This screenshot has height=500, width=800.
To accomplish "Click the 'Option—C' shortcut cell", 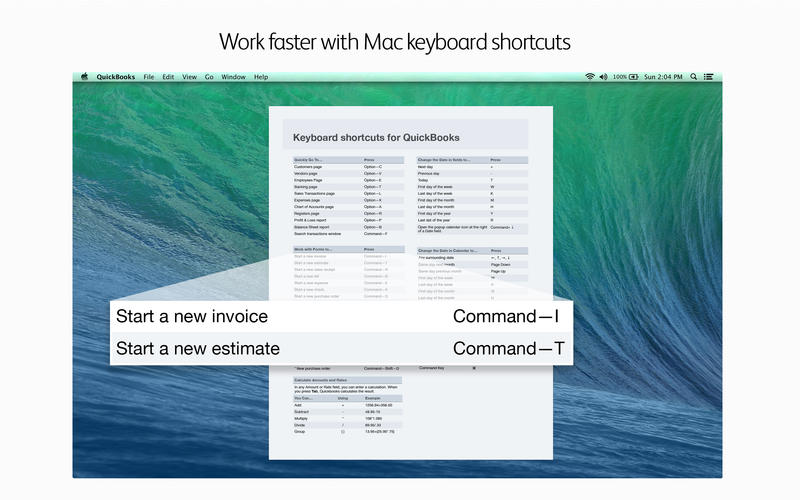I will (373, 167).
